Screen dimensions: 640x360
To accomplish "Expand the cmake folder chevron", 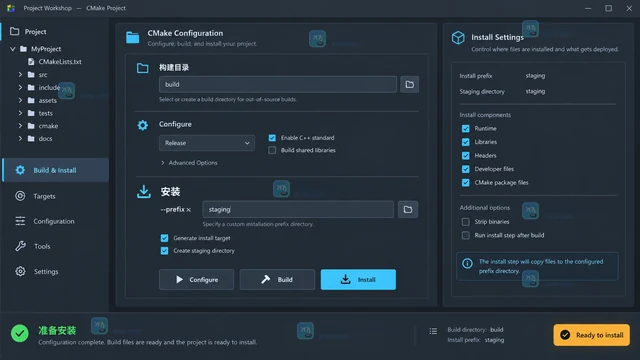I will click(x=20, y=126).
